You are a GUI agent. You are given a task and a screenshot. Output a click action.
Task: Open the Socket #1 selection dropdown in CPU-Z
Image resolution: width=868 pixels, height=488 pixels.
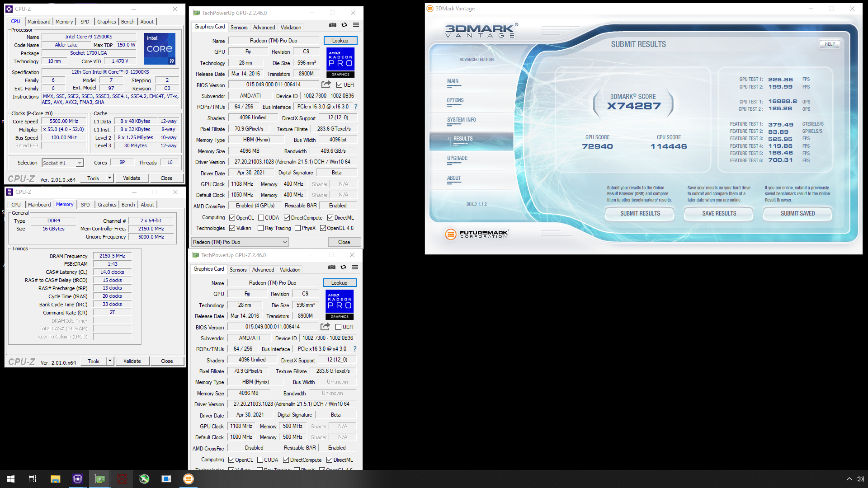[x=62, y=163]
